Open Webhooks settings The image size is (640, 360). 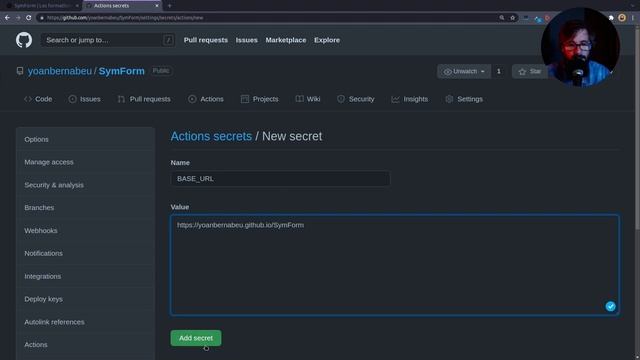[x=85, y=231]
